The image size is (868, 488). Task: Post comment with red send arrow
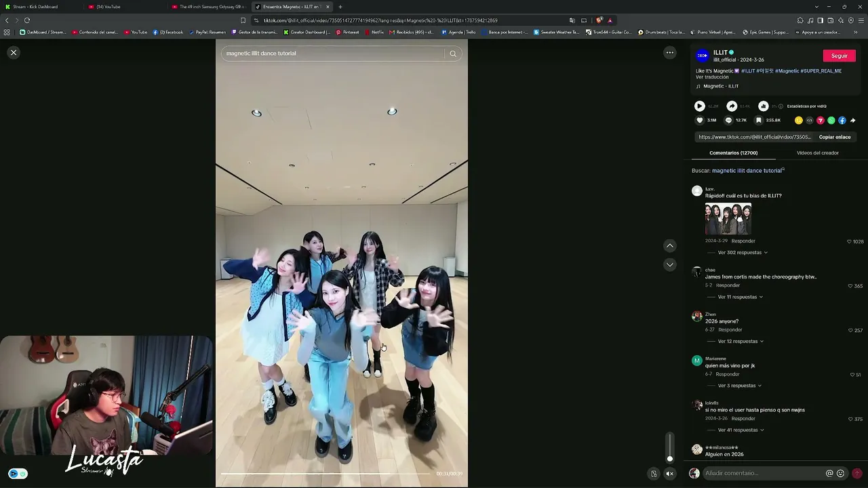point(857,473)
